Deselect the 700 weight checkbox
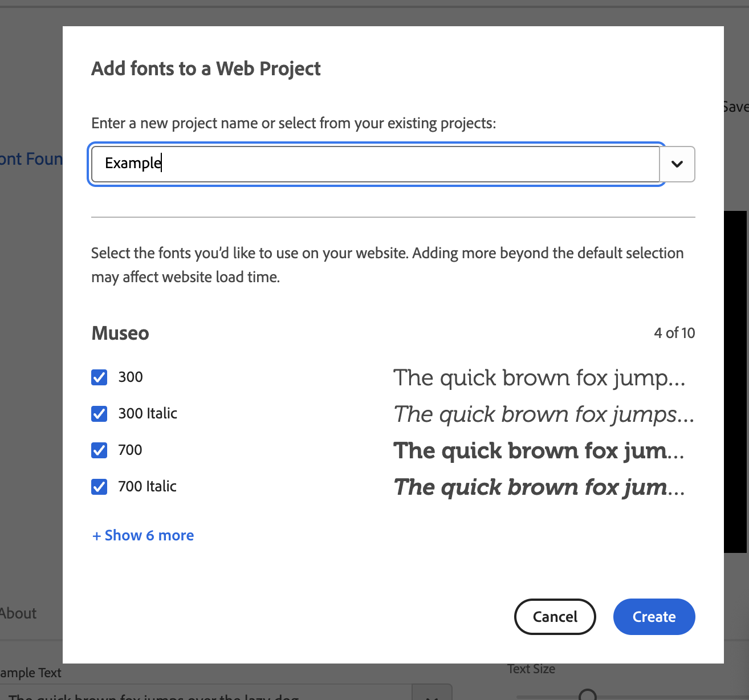Viewport: 749px width, 700px height. (x=99, y=450)
